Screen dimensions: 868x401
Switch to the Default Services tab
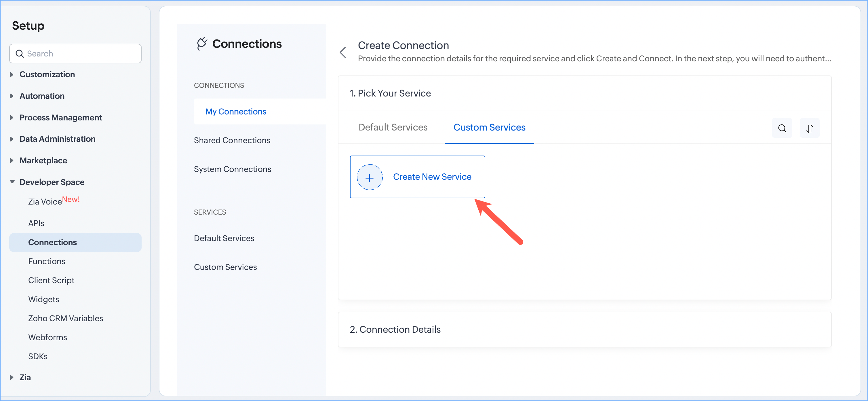pyautogui.click(x=393, y=128)
